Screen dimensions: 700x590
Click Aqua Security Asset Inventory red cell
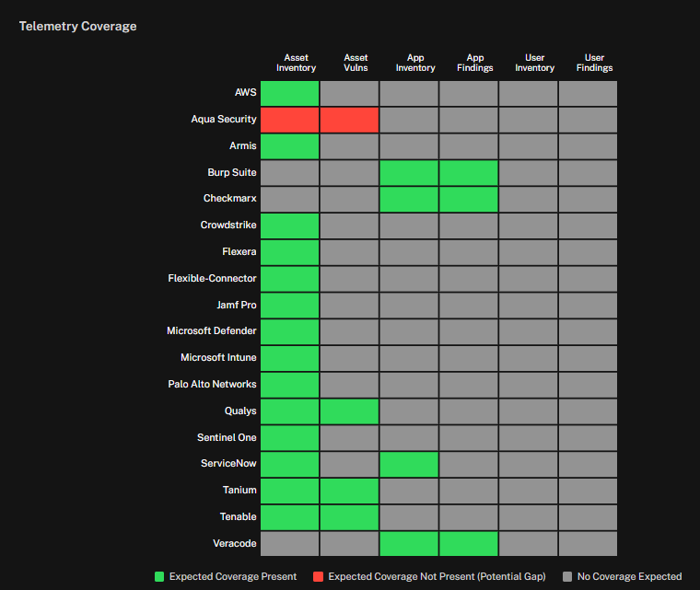click(290, 120)
